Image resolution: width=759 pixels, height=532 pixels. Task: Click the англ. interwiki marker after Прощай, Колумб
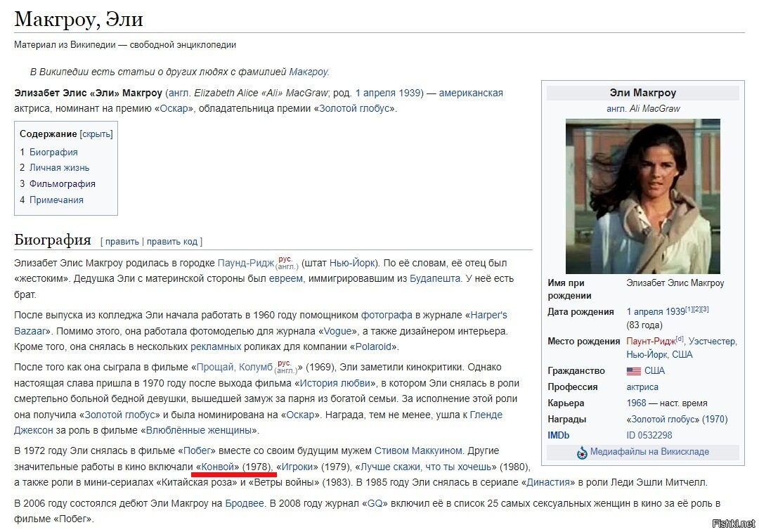[x=286, y=371]
